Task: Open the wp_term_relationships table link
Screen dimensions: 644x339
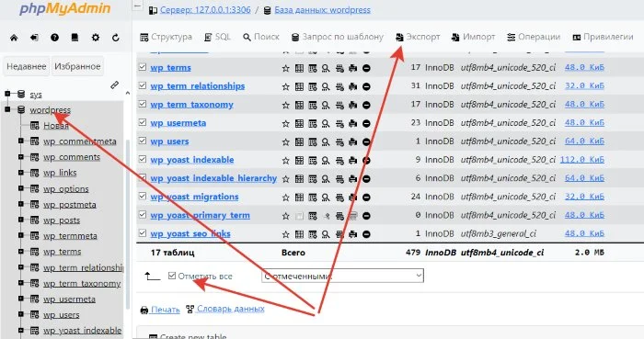Action: (x=198, y=86)
